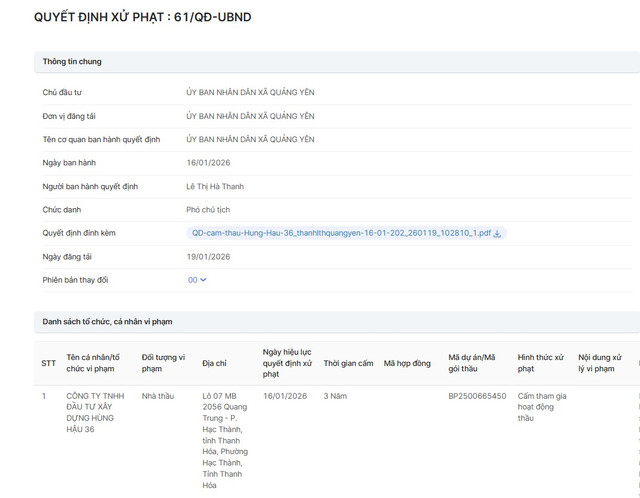Click the Địa chỉ column header

tap(216, 362)
